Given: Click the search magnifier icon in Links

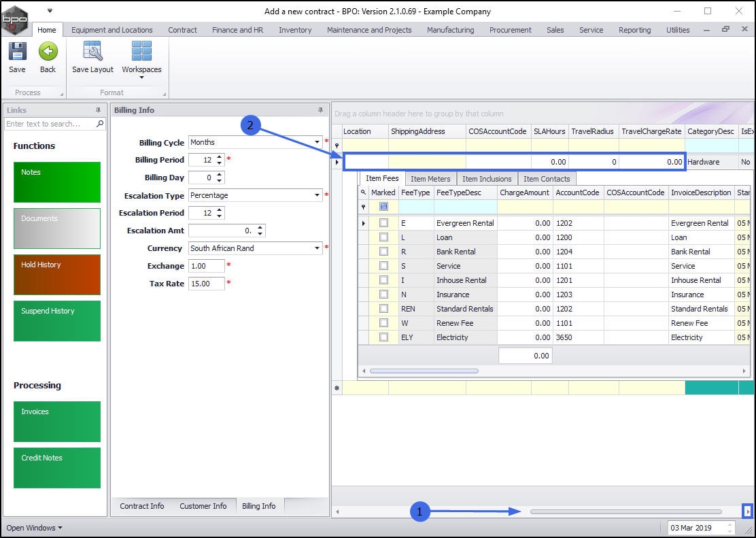Looking at the screenshot, I should point(100,124).
